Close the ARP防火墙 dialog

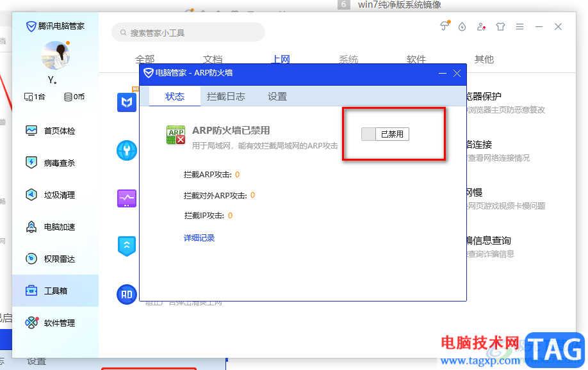(457, 74)
